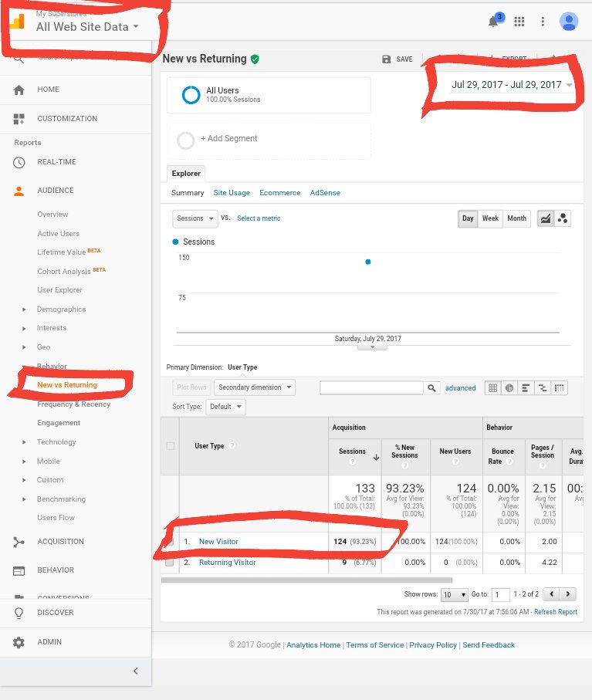Collapse the sidebar with the chevron
The height and width of the screenshot is (700, 592).
pos(136,671)
